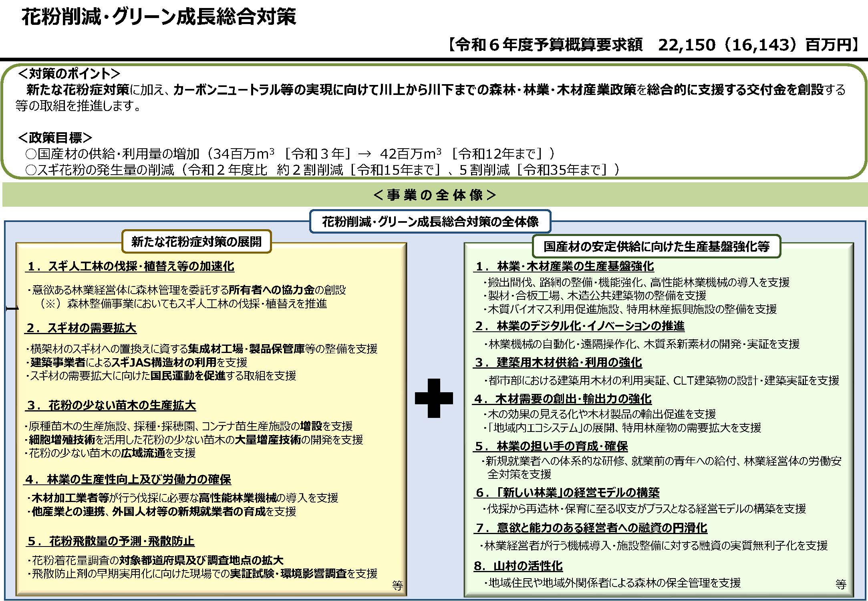This screenshot has width=868, height=601.
Task: Select heading ８．山村の活性化
Action: (x=518, y=566)
